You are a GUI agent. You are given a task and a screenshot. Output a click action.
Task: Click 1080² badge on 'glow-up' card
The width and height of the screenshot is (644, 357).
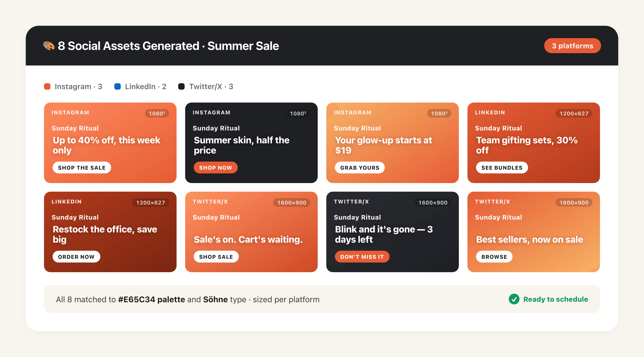pyautogui.click(x=439, y=113)
